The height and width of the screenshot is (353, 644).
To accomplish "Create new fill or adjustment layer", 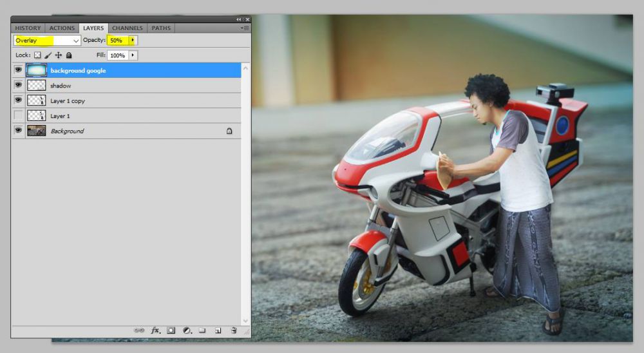I will tap(187, 330).
